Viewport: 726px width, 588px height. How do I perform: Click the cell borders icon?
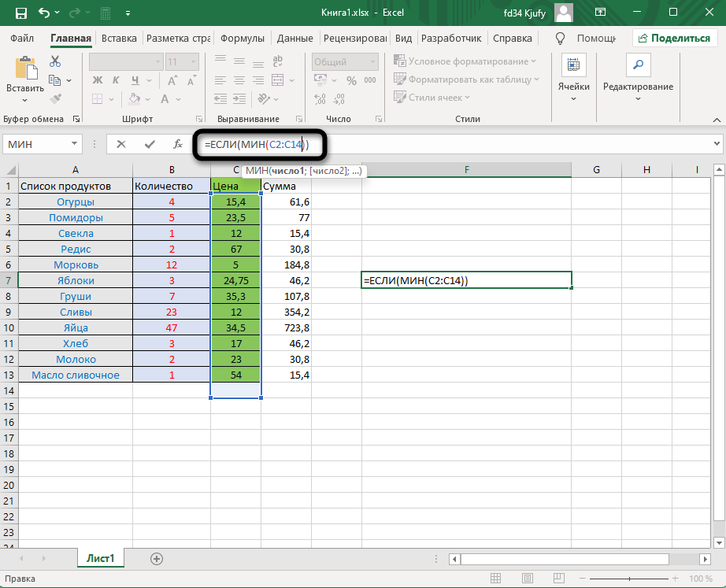[97, 98]
